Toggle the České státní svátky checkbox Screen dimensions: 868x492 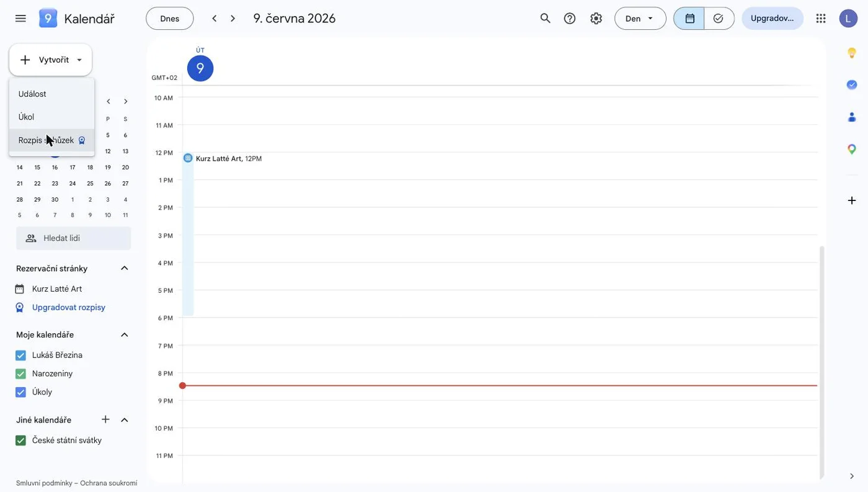pyautogui.click(x=20, y=441)
